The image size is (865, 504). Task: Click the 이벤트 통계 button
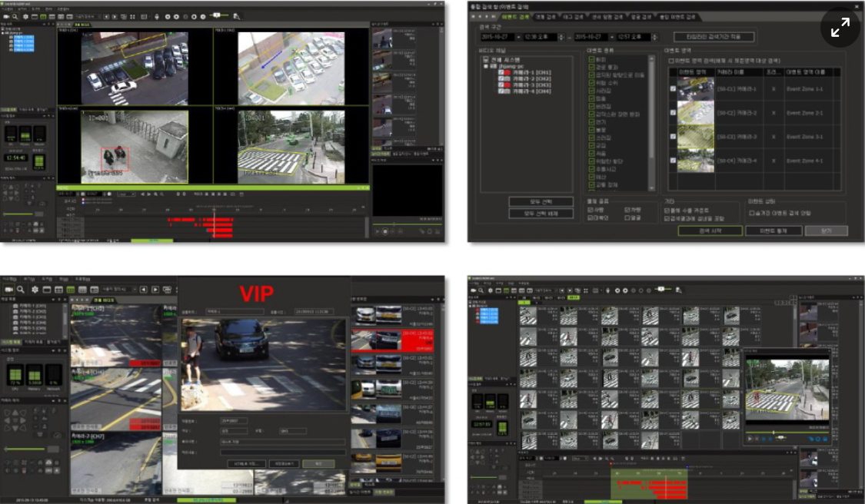pos(774,231)
